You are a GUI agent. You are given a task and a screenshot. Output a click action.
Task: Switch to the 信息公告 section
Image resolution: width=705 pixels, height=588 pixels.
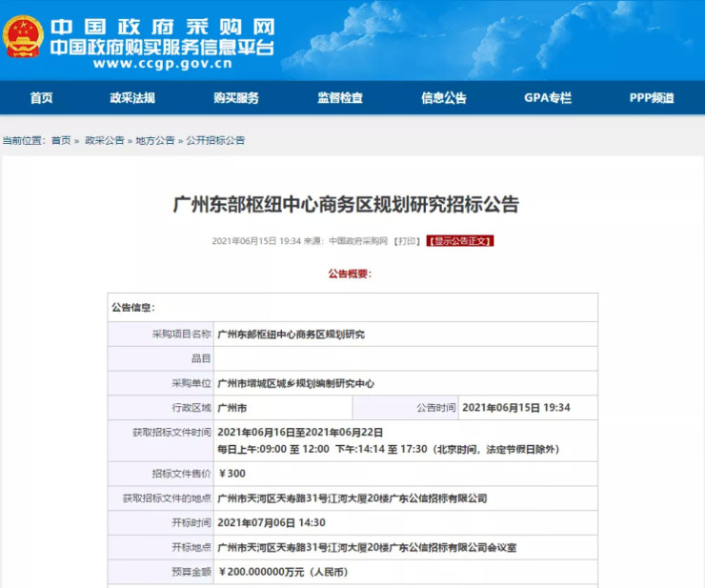444,98
